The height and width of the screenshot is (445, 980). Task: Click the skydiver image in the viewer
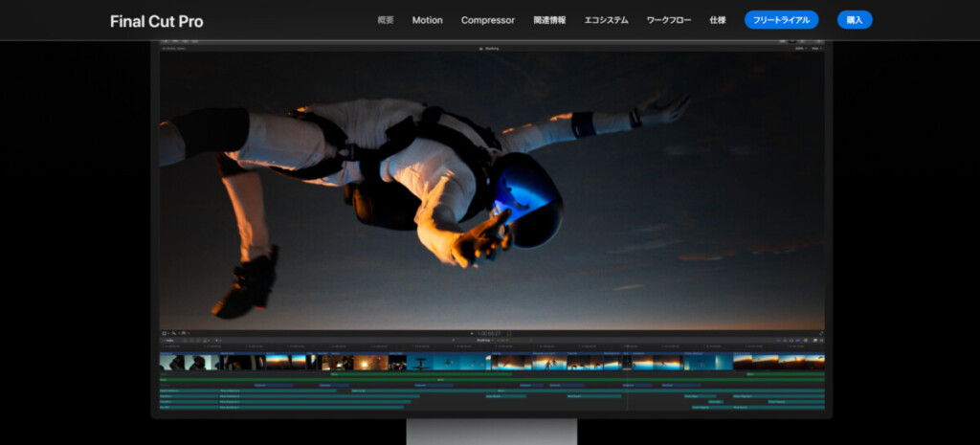tap(492, 190)
